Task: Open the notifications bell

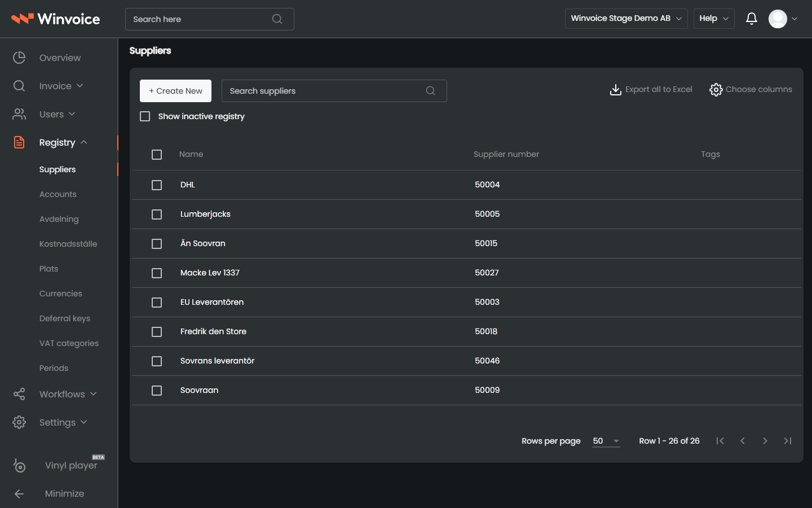Action: click(751, 19)
